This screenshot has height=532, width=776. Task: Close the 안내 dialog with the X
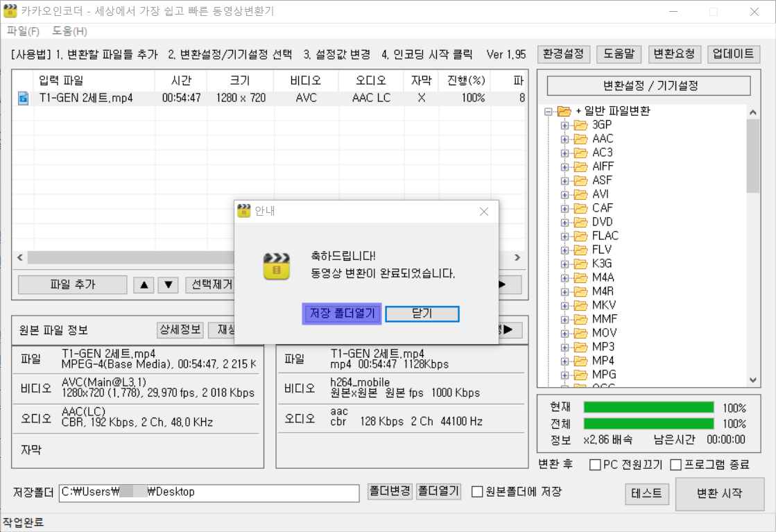pos(483,212)
